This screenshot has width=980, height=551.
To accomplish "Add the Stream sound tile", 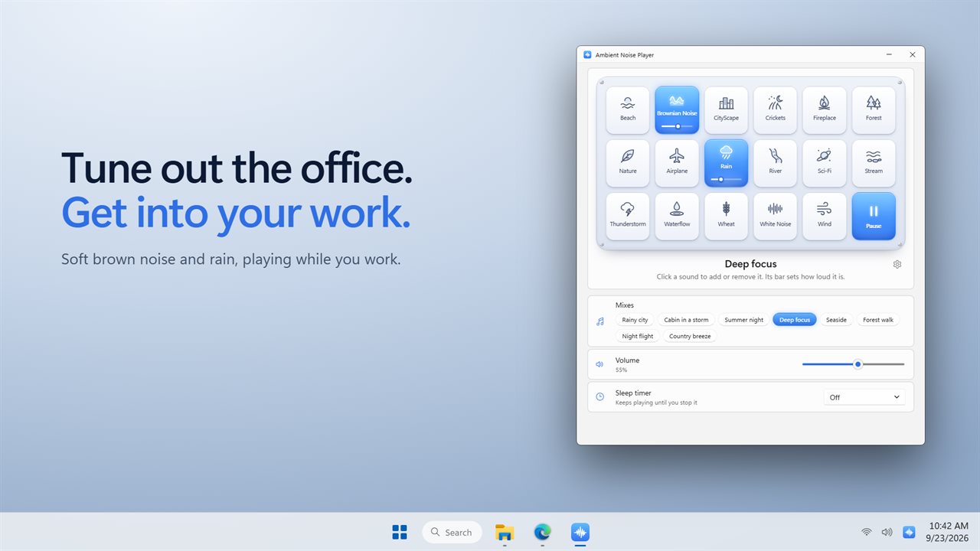I will point(874,163).
